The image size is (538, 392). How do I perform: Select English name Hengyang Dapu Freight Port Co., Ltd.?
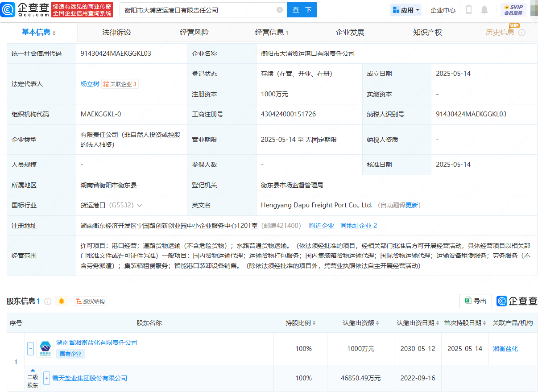317,206
